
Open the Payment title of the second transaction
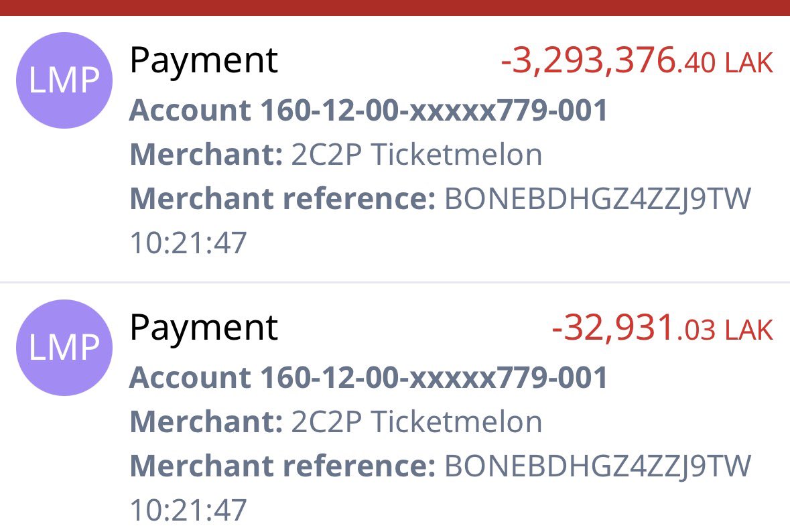pyautogui.click(x=204, y=329)
